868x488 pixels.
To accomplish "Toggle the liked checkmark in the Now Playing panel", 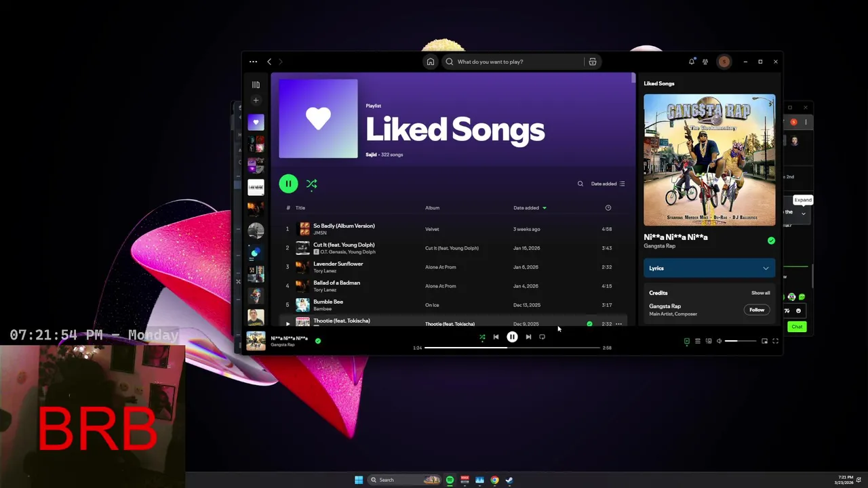I will (x=771, y=241).
